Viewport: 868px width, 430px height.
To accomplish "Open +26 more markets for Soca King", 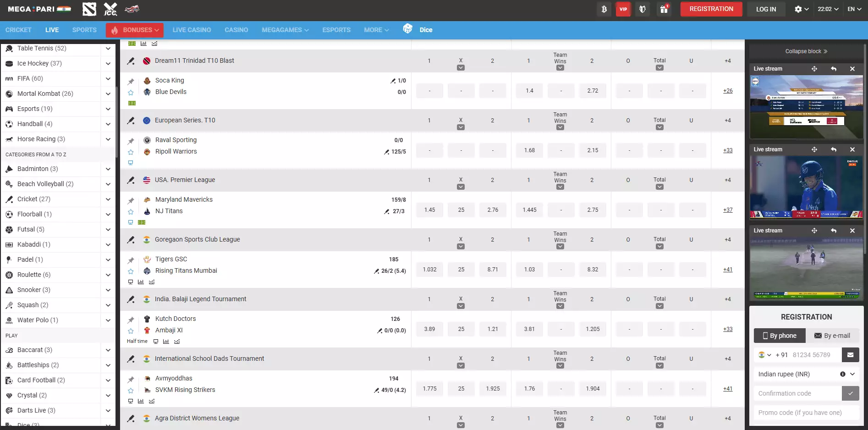I will (x=728, y=91).
